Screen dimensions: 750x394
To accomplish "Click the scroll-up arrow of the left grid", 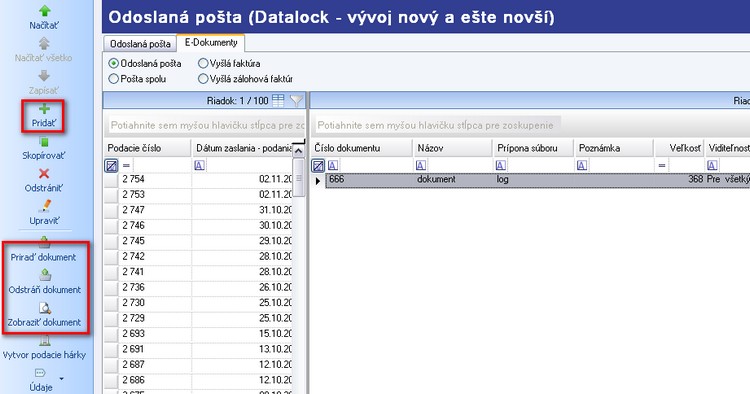I will (298, 151).
